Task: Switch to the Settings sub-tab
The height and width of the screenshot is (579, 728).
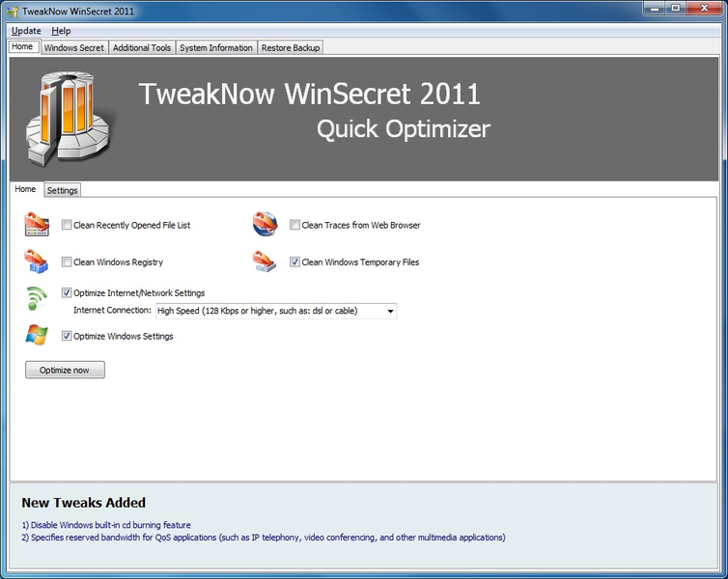Action: 62,190
